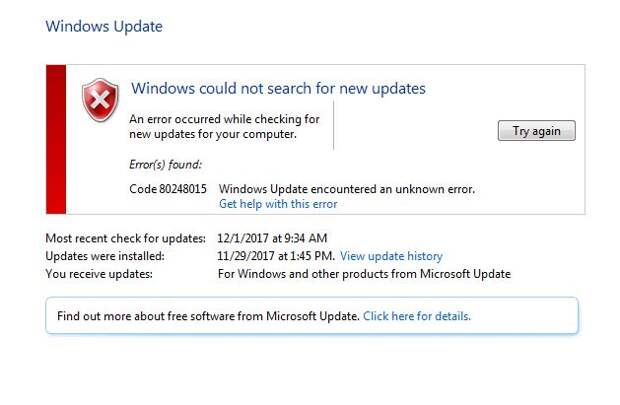This screenshot has width=620, height=405.
Task: Follow the Click here for details link
Action: (416, 316)
